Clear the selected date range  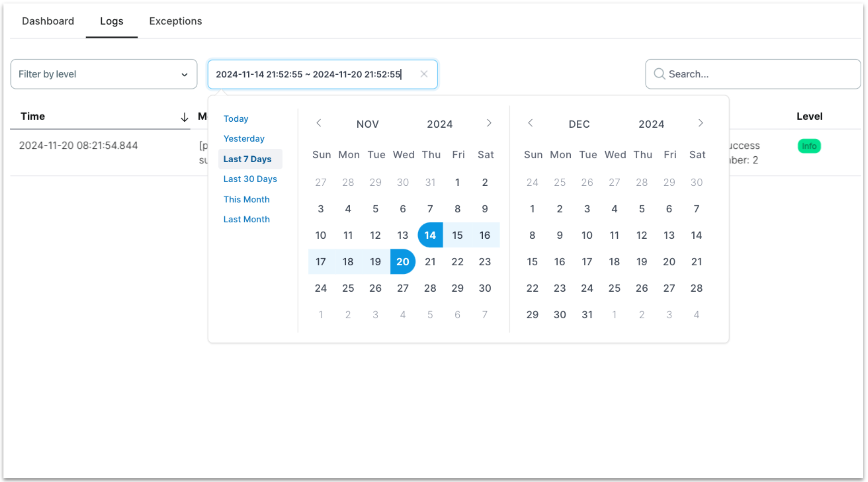tap(424, 74)
